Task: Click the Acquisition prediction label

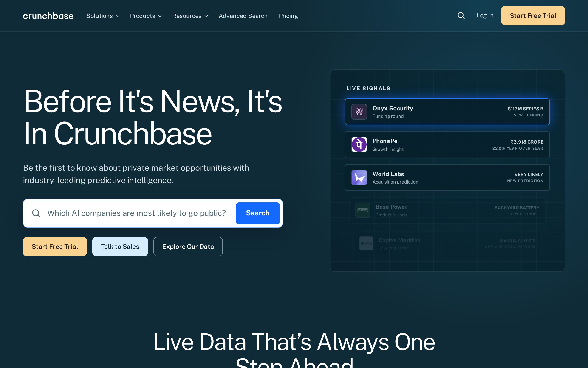Action: (x=395, y=182)
